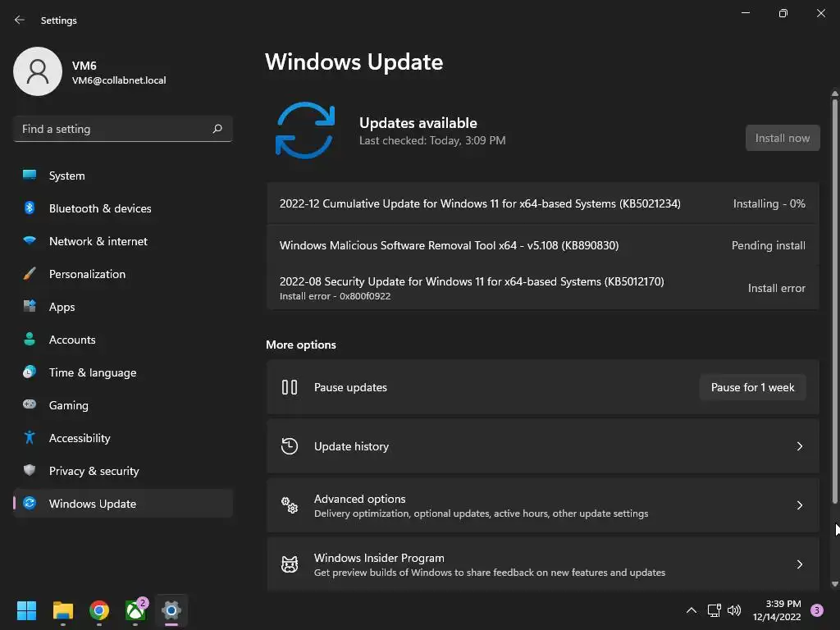Click the vertical scrollbar thumb of update page

(x=834, y=300)
